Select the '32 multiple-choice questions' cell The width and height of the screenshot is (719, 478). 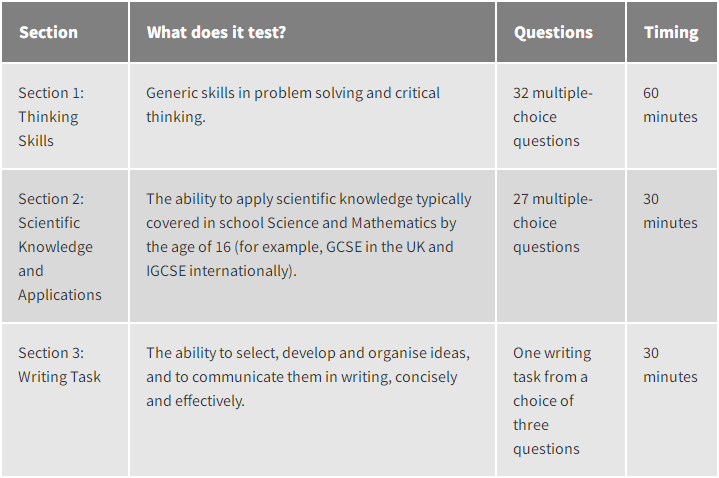click(561, 116)
